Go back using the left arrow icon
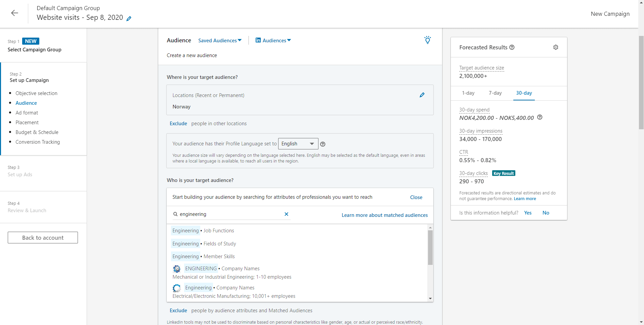Screen dimensions: 644x325 click(x=14, y=13)
